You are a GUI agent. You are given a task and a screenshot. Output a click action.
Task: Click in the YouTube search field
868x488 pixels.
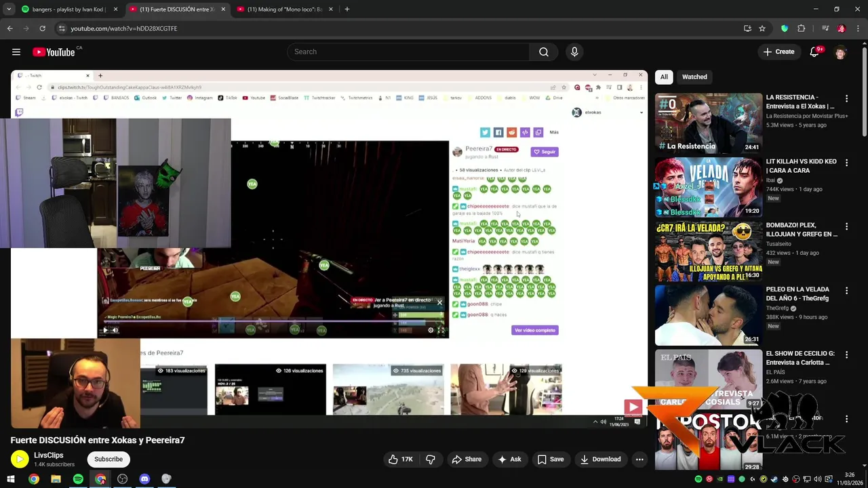[408, 52]
